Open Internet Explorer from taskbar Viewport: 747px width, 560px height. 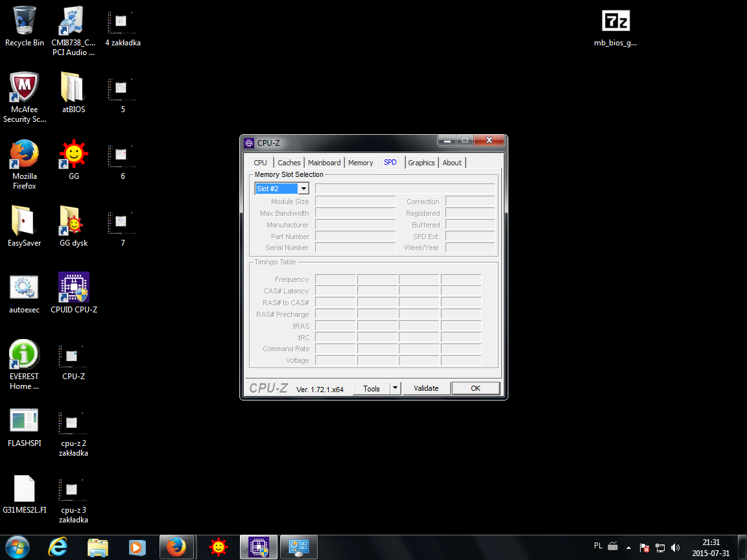pos(58,547)
